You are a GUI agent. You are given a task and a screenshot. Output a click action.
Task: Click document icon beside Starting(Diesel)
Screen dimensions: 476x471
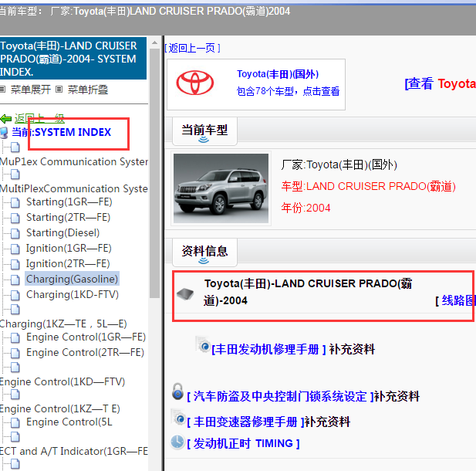click(15, 233)
